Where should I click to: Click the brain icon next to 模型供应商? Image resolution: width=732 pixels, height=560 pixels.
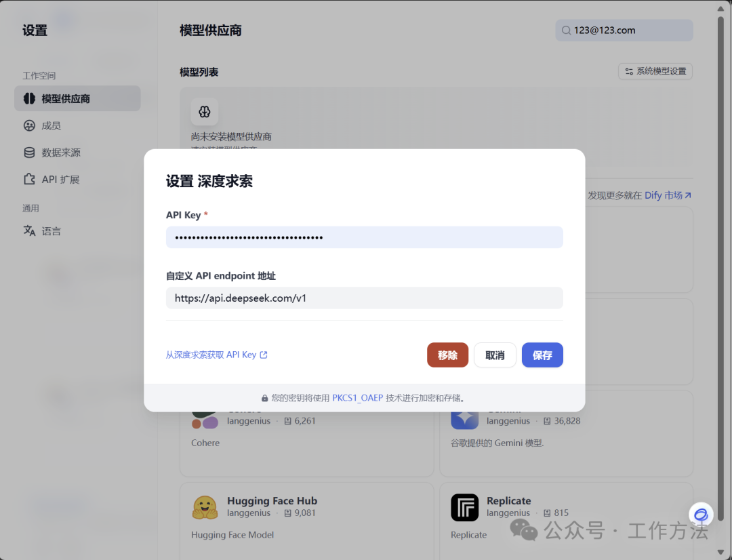[29, 98]
